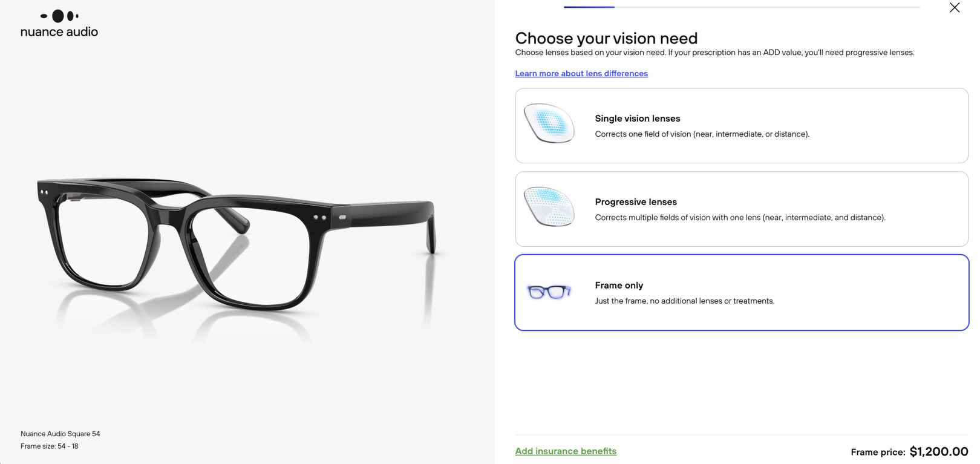This screenshot has width=980, height=464.
Task: Click the single vision lens illustration
Action: click(549, 125)
